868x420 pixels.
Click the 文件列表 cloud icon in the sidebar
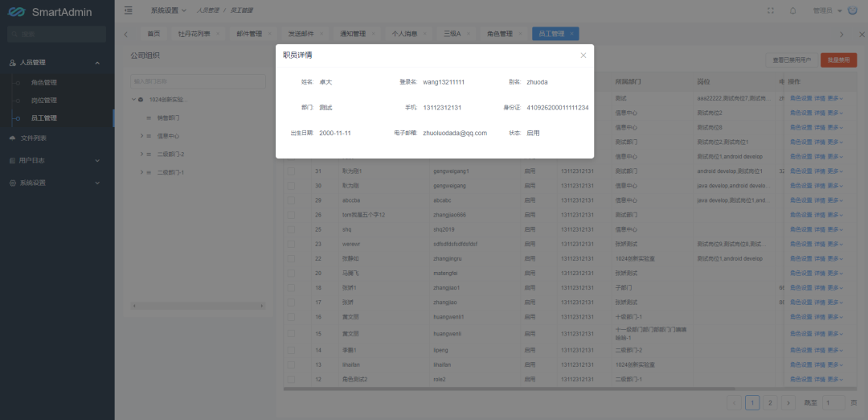[x=13, y=138]
